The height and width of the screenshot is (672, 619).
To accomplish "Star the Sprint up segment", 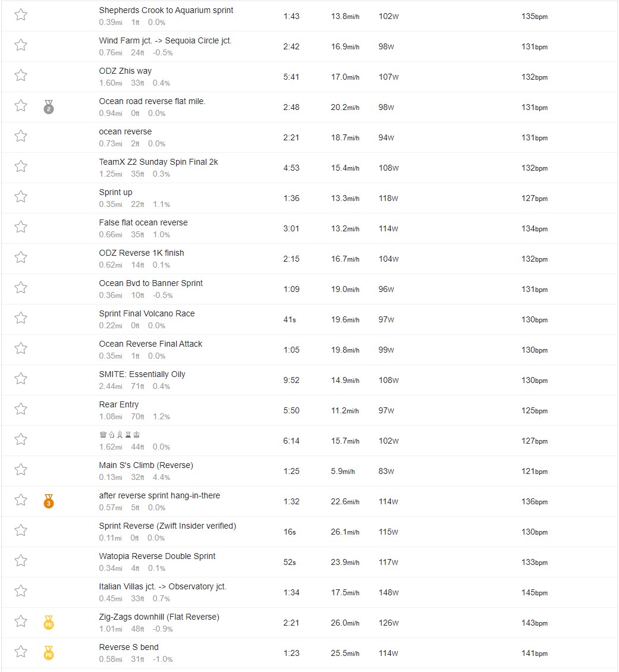I will pos(21,197).
